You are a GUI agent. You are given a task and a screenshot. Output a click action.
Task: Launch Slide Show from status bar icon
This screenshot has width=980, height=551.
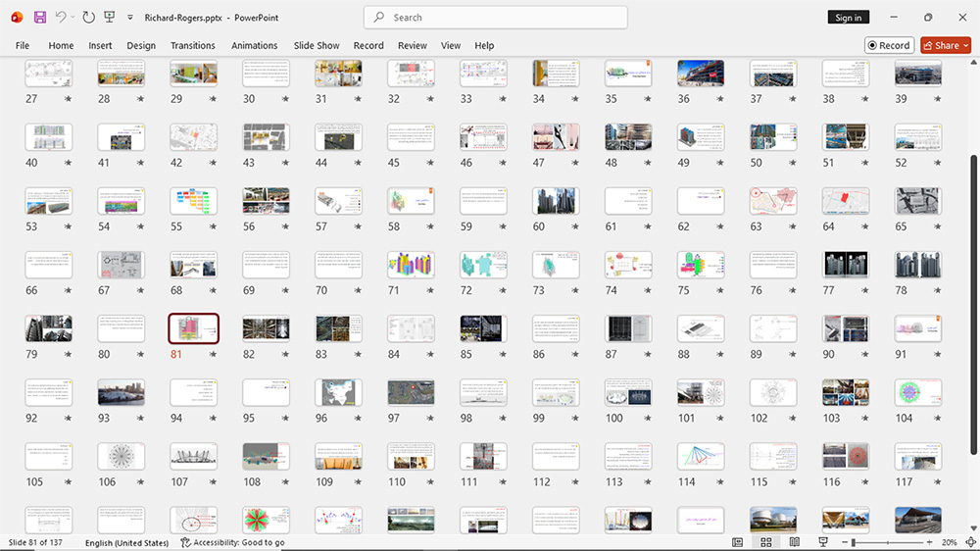823,542
